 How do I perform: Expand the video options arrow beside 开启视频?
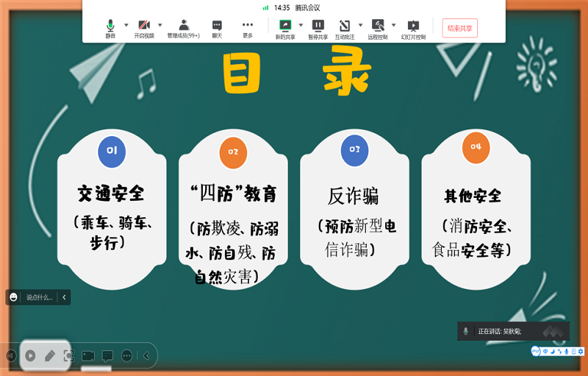(159, 24)
